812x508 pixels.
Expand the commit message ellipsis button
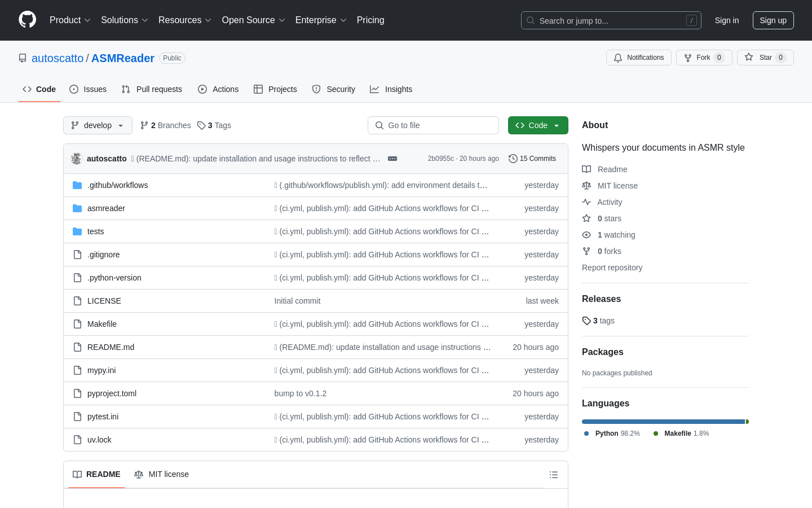coord(392,159)
